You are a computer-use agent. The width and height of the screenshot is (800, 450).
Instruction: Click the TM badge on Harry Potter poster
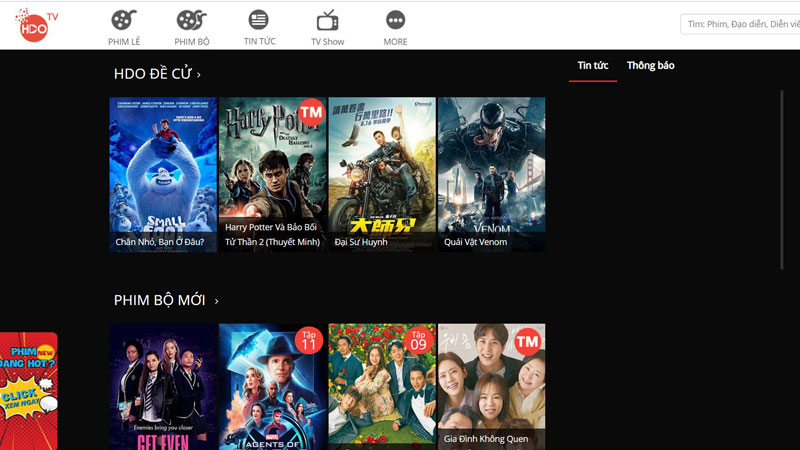point(311,112)
